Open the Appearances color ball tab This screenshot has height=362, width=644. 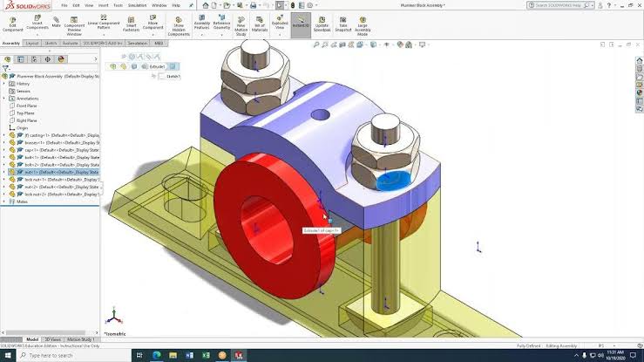pyautogui.click(x=62, y=59)
